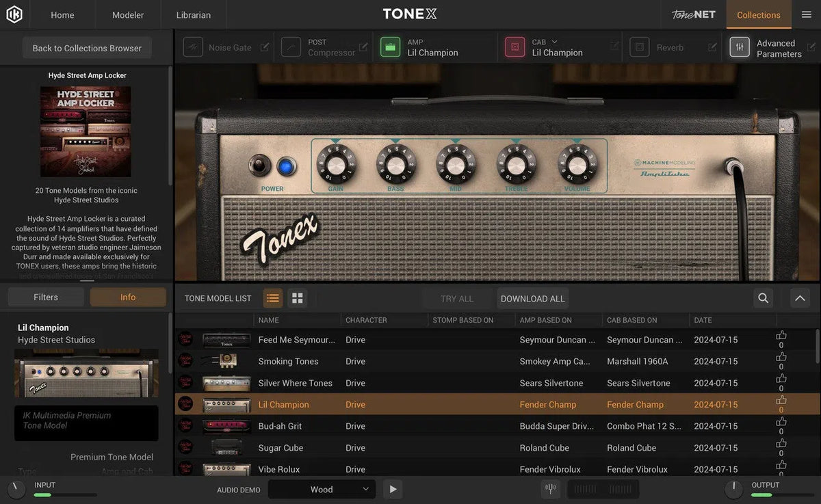Select the Silver Where Tones row
This screenshot has height=504, width=821.
(296, 383)
